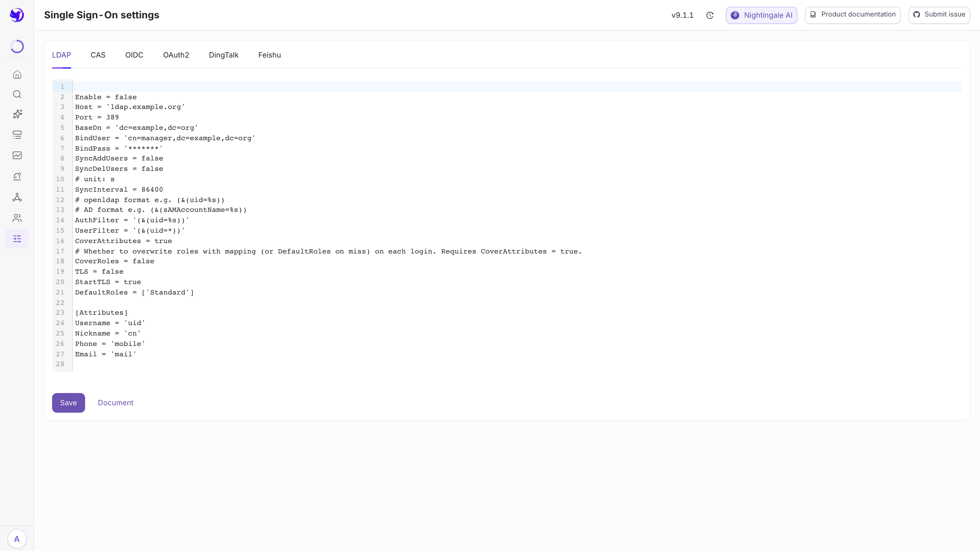Switch to the DingTalk tab
This screenshot has width=980, height=551.
point(224,55)
